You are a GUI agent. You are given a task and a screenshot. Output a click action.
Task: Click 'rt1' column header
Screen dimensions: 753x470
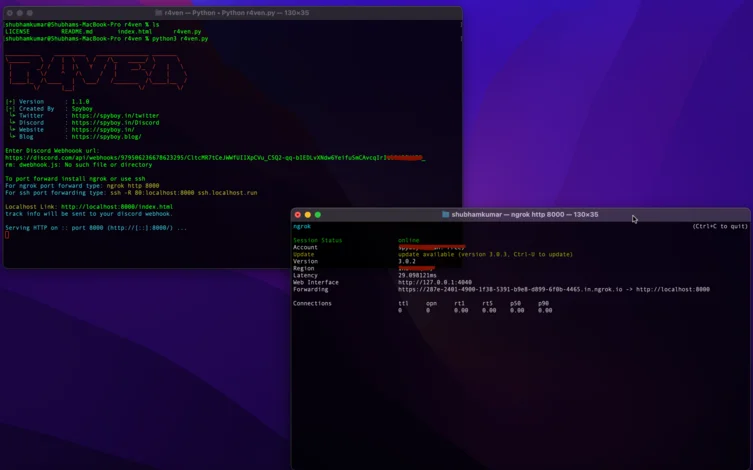coord(460,303)
